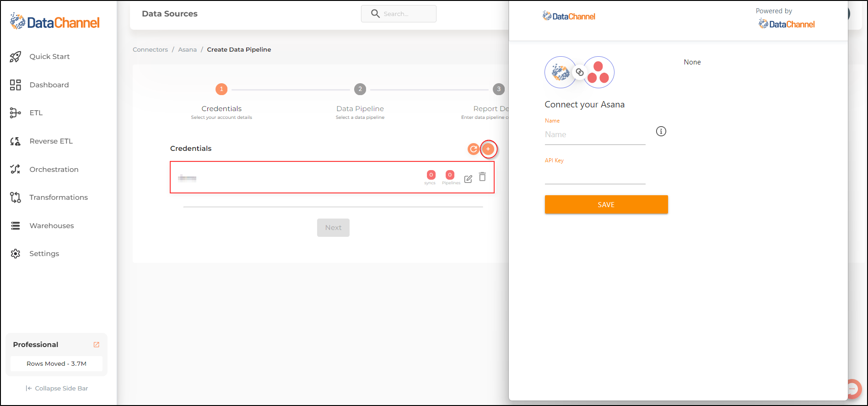Focus the Name input field

click(595, 135)
